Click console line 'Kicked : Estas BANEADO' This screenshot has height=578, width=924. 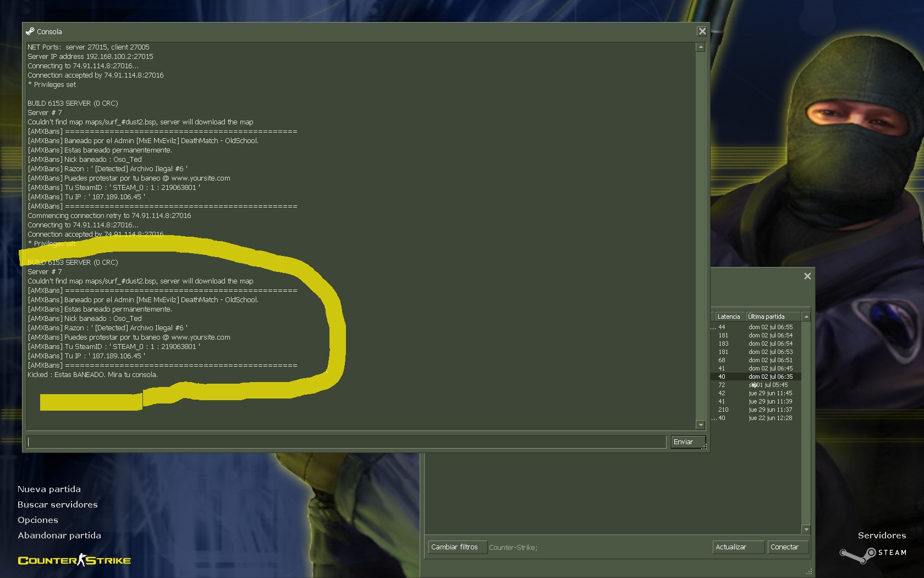pos(92,374)
